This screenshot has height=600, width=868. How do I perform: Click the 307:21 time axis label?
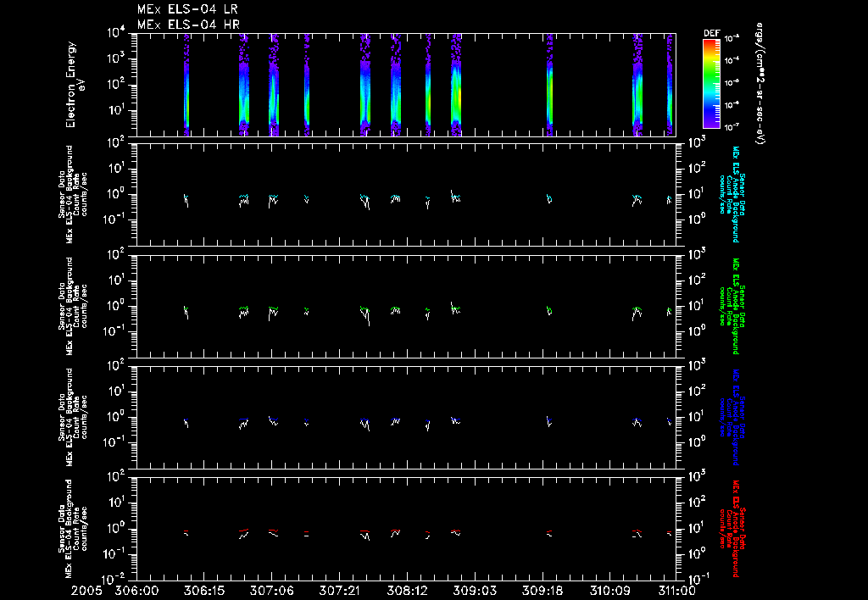pyautogui.click(x=339, y=591)
